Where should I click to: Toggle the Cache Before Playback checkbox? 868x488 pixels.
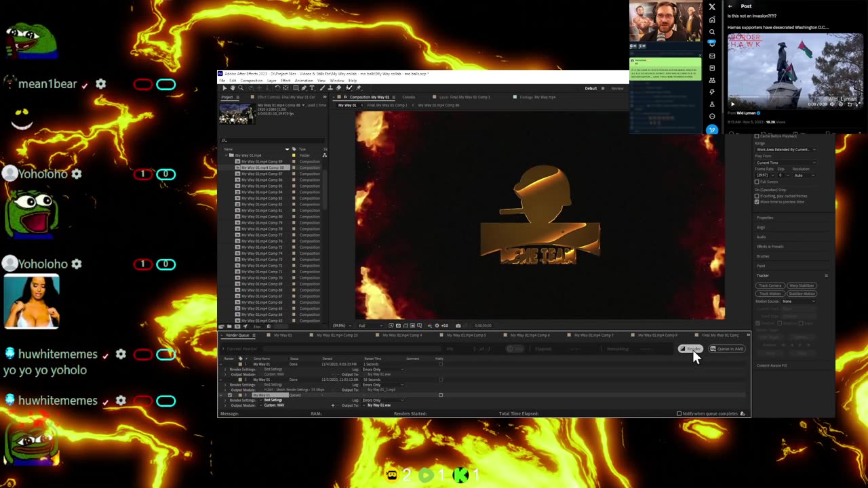click(x=757, y=136)
